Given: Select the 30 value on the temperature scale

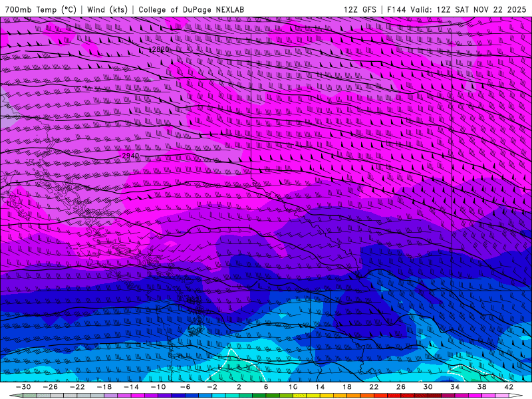Looking at the screenshot, I should pyautogui.click(x=428, y=387).
